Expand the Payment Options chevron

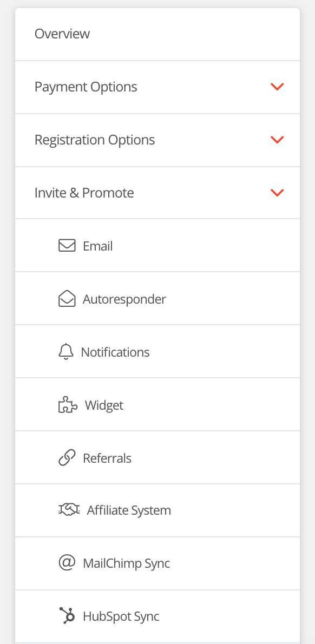(277, 87)
